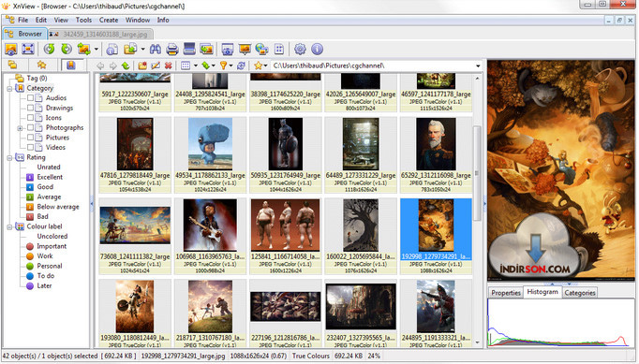Switch to the Properties tab
This screenshot has width=639, height=364.
(x=506, y=293)
